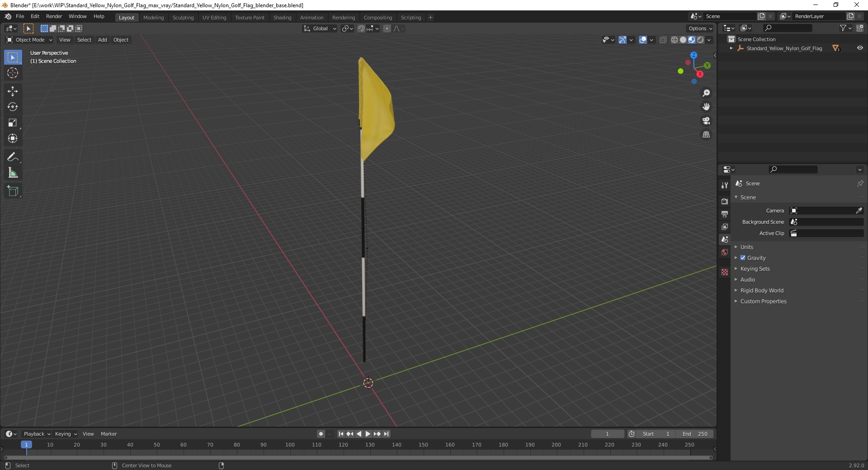Select the Transform tool

point(13,139)
